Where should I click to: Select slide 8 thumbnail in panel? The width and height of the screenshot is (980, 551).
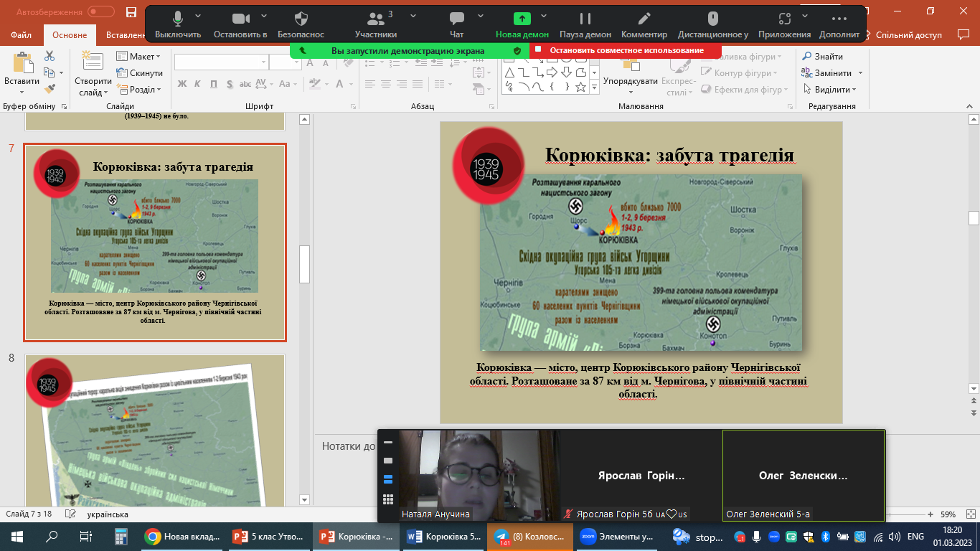pyautogui.click(x=155, y=429)
